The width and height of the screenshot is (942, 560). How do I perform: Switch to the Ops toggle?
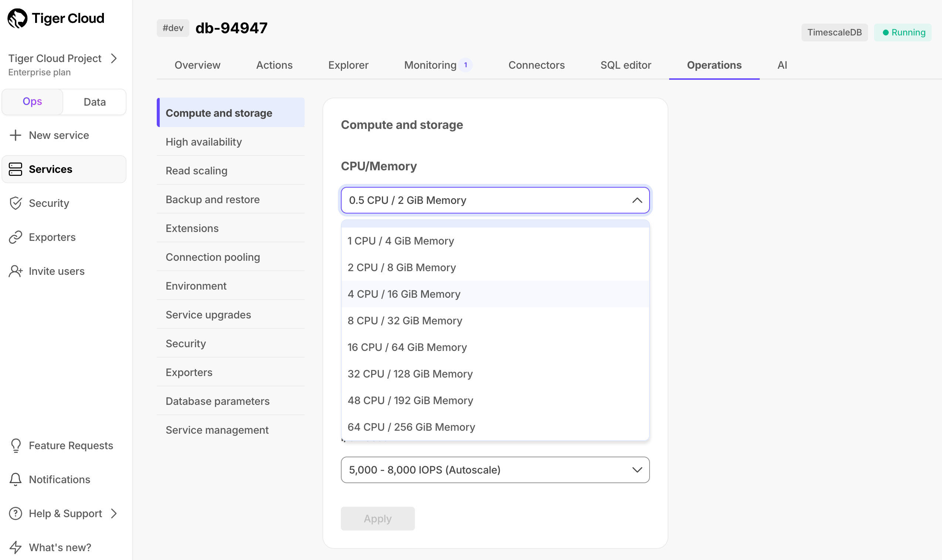(x=33, y=102)
